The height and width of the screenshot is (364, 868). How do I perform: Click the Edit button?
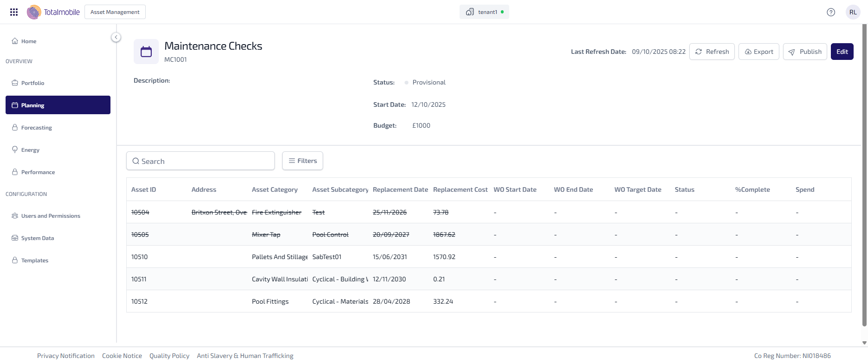point(842,52)
